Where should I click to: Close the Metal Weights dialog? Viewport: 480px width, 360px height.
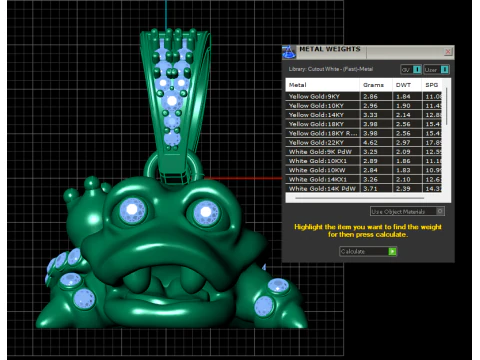[x=448, y=52]
